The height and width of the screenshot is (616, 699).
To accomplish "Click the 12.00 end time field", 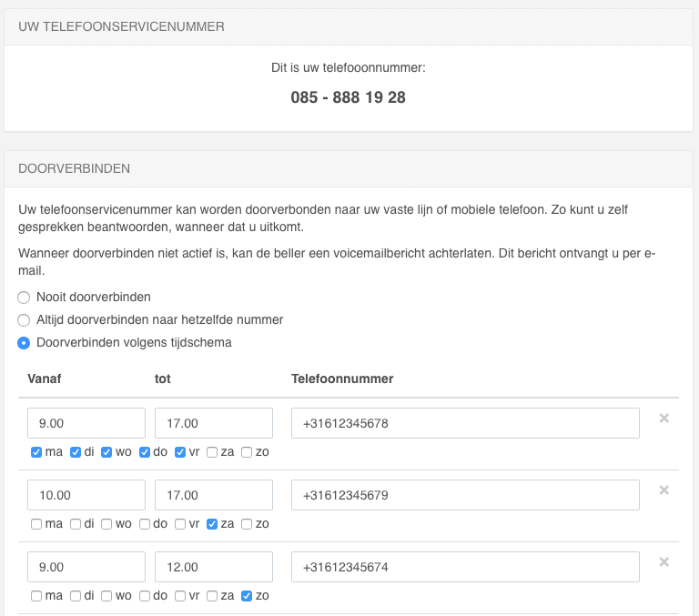I will tap(214, 567).
